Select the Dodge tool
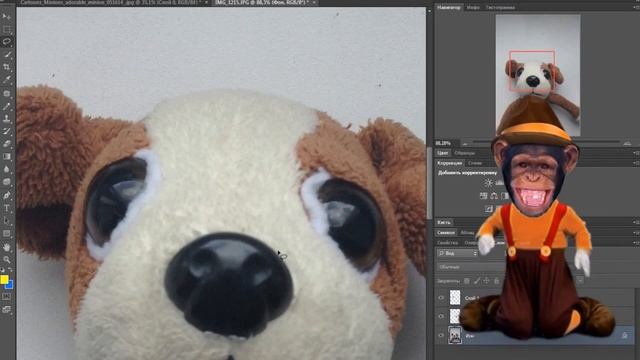 click(7, 182)
